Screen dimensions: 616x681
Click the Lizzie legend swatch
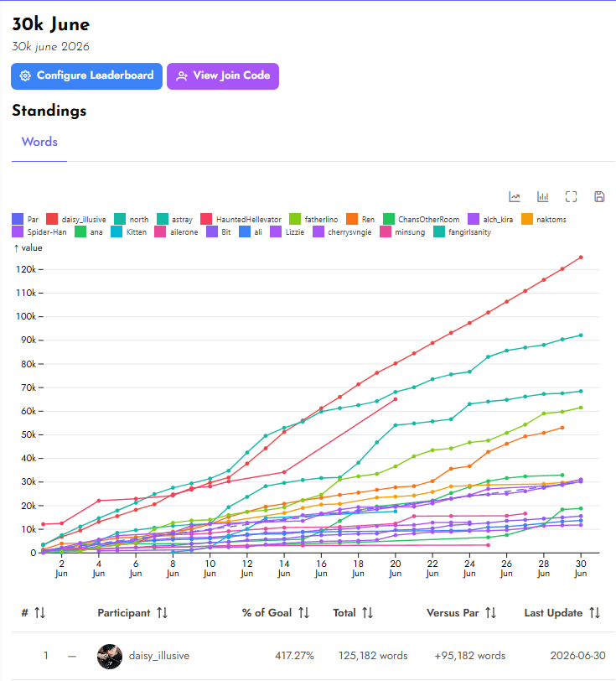[276, 232]
